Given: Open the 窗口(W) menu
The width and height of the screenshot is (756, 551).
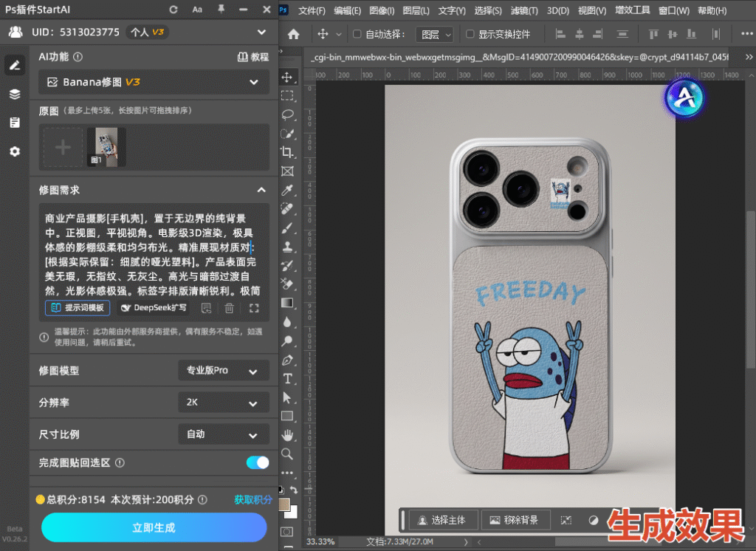Looking at the screenshot, I should tap(674, 10).
